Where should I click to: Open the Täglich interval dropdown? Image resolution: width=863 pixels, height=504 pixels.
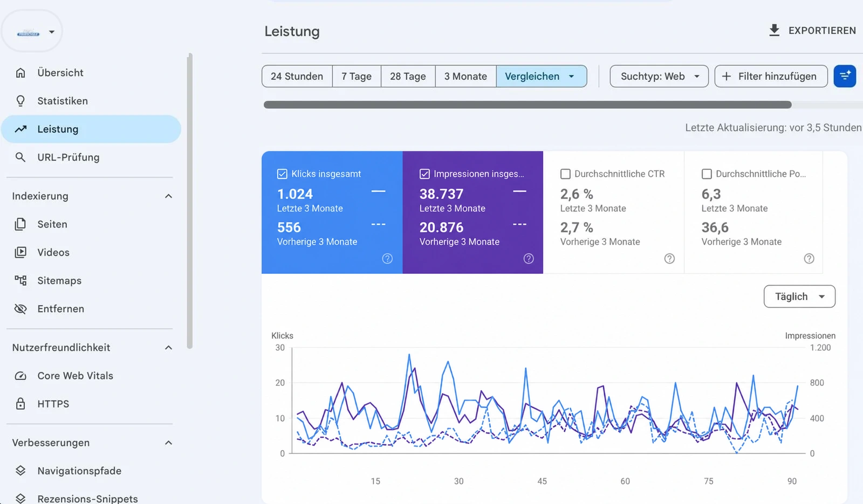(x=799, y=296)
